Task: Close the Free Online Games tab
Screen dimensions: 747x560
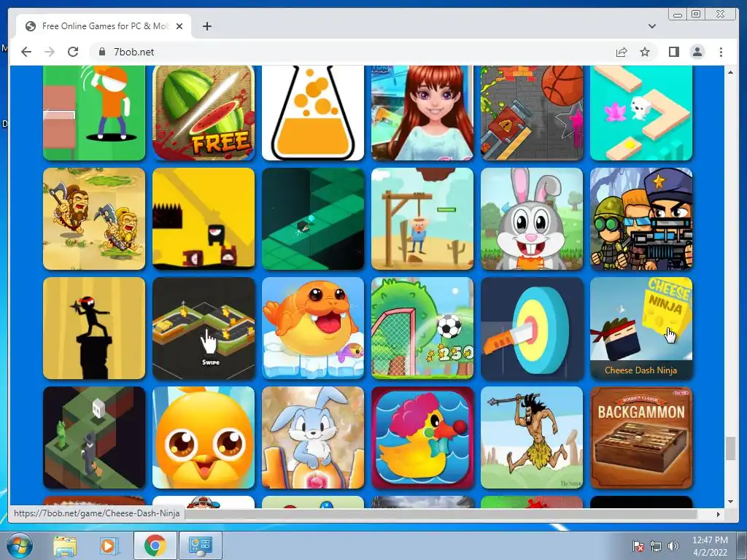Action: point(179,26)
